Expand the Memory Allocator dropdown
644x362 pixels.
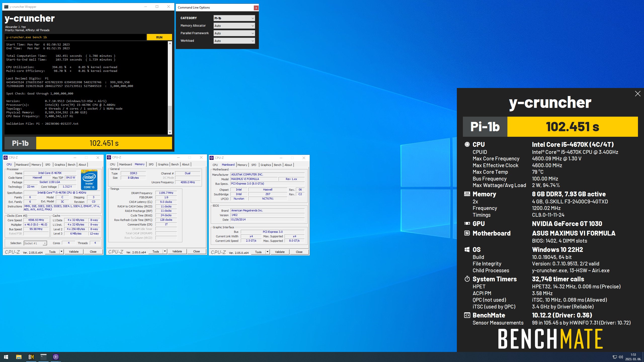(234, 26)
